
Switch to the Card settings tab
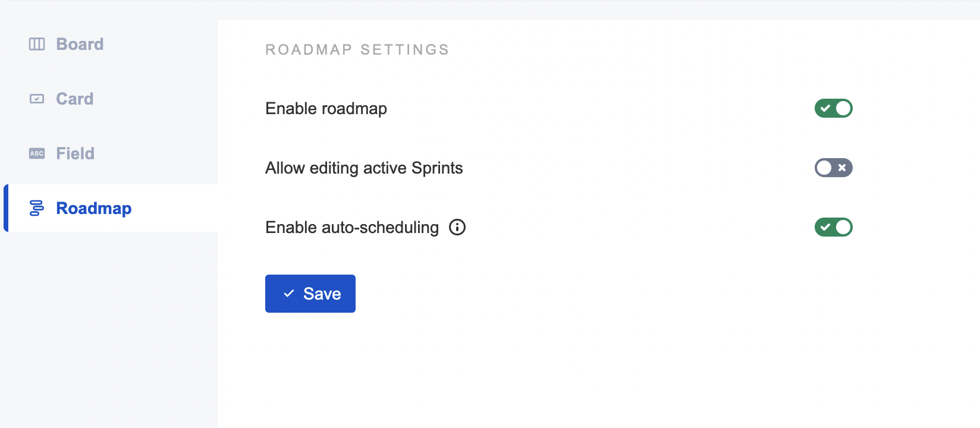point(75,99)
